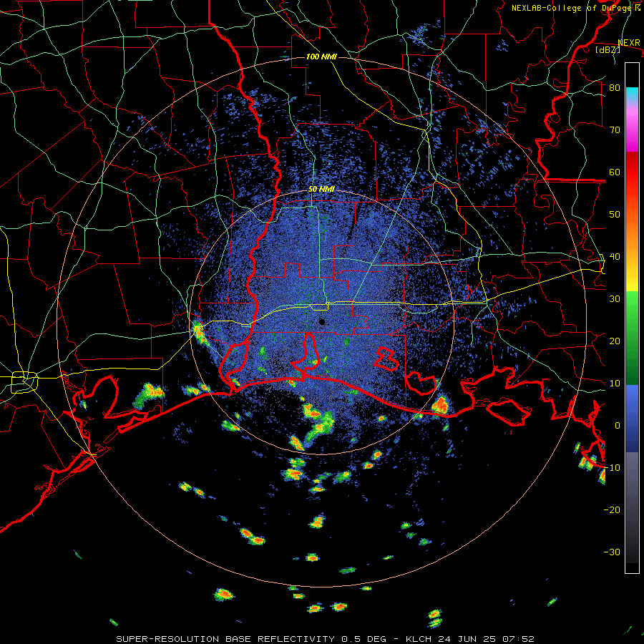Screen dimensions: 644x644
Task: Click the "SUPER-RESOLUTION BASE REFLECTIVITY" caption
Action: pos(224,639)
